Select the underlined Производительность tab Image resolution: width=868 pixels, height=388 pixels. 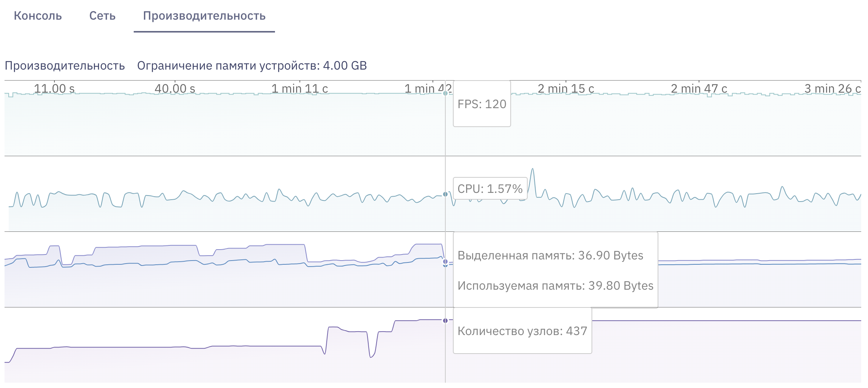(204, 16)
